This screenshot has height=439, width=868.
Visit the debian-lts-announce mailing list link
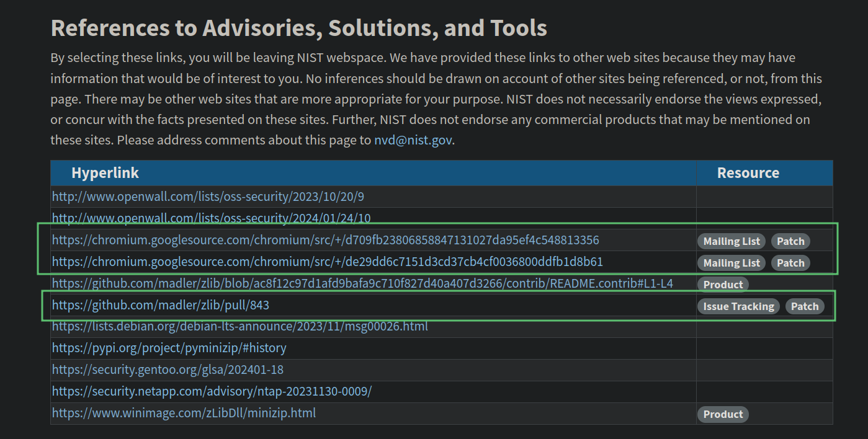pyautogui.click(x=239, y=326)
